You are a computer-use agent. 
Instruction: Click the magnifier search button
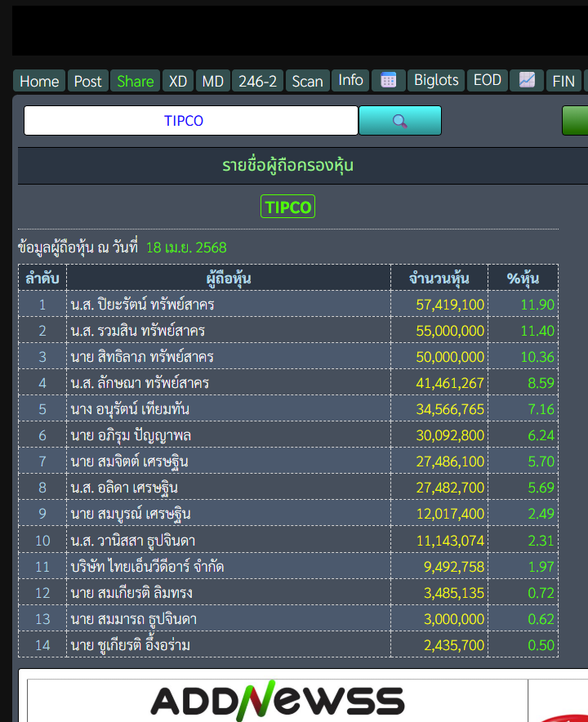(x=400, y=121)
